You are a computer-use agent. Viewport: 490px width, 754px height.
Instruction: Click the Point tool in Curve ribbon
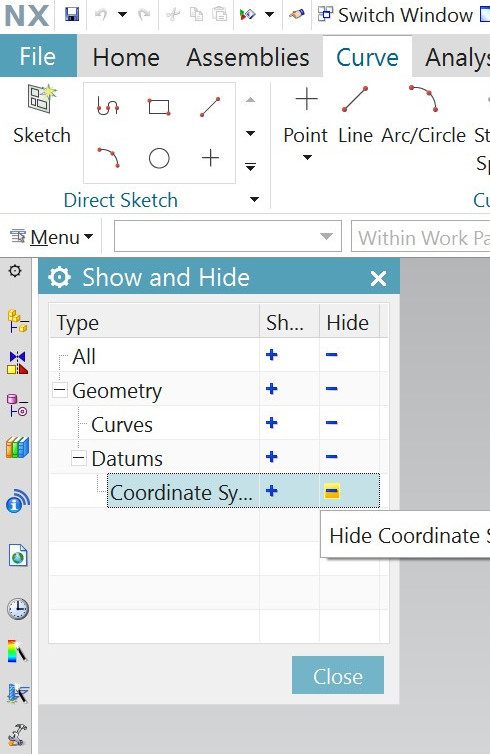pos(306,115)
